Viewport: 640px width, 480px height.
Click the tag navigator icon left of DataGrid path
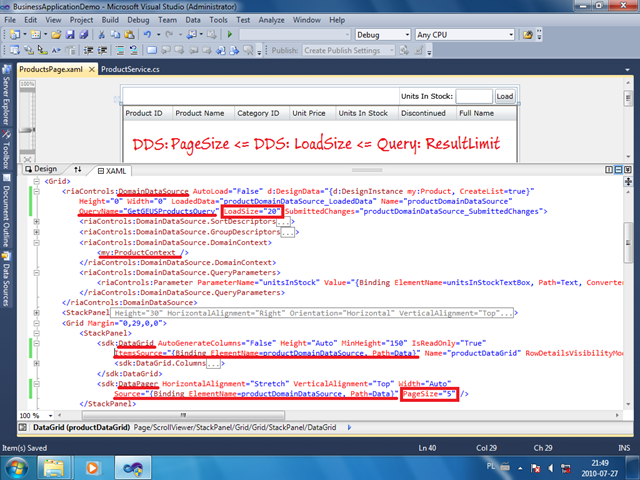tap(23, 427)
